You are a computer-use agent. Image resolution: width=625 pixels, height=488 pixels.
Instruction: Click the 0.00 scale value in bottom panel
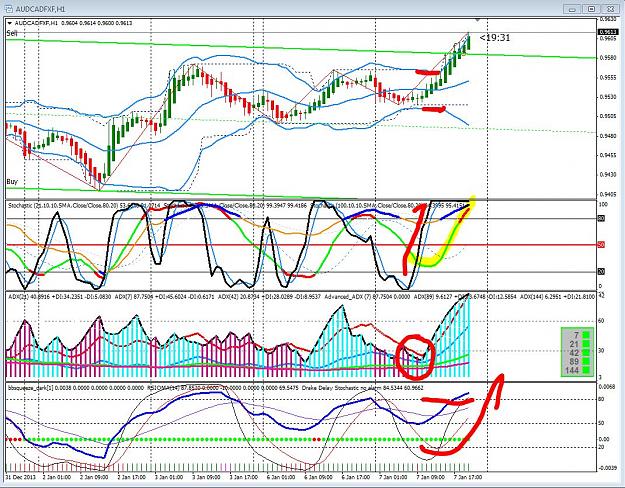(x=604, y=439)
